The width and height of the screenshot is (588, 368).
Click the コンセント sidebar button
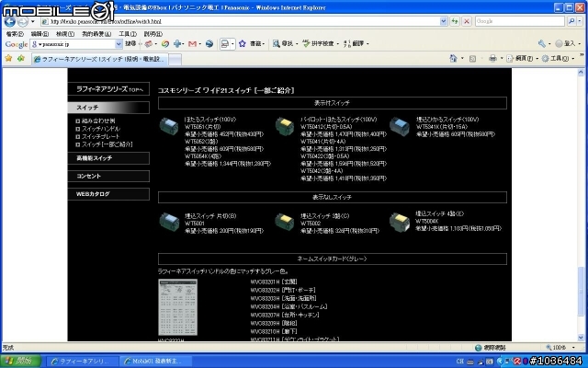pos(108,176)
